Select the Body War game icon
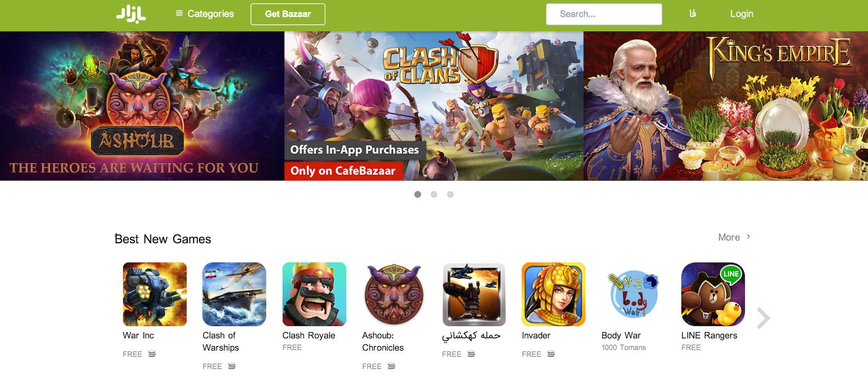Screen dimensions: 868x384 [633, 294]
